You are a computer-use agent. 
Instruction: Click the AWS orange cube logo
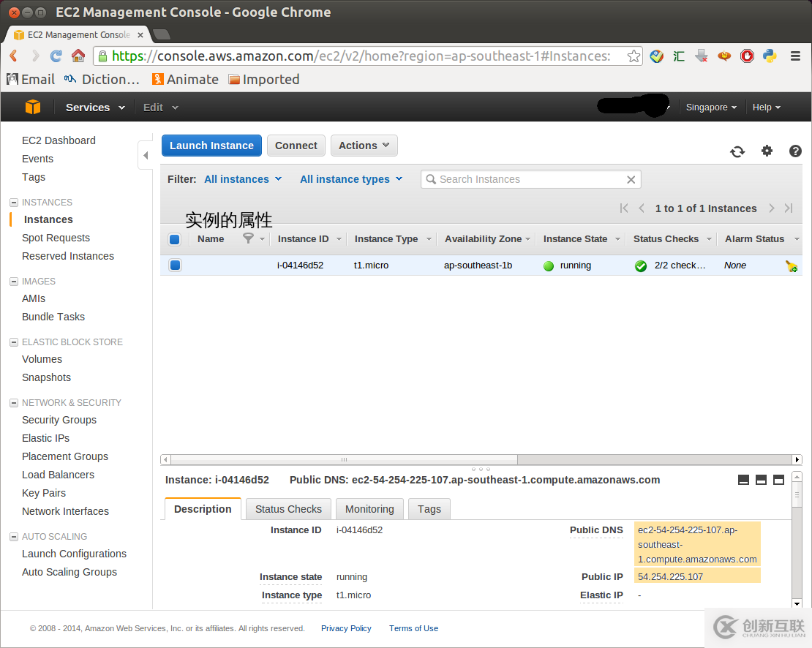[33, 107]
